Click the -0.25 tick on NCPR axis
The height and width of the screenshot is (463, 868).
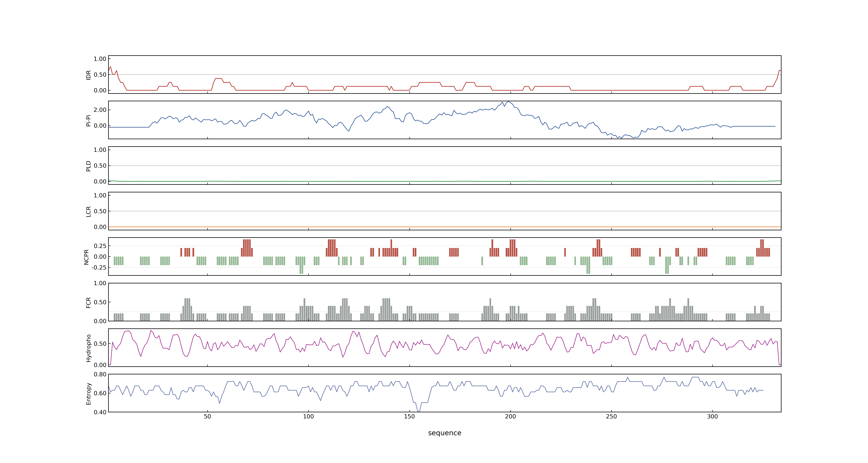point(99,268)
